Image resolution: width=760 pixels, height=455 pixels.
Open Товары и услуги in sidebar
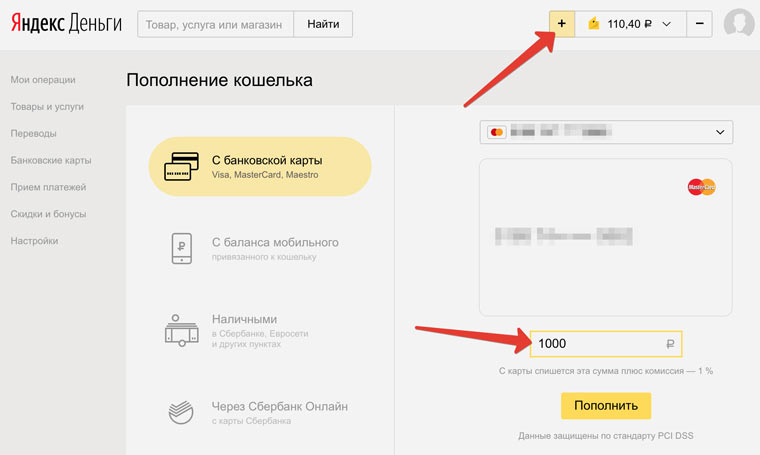pyautogui.click(x=47, y=107)
